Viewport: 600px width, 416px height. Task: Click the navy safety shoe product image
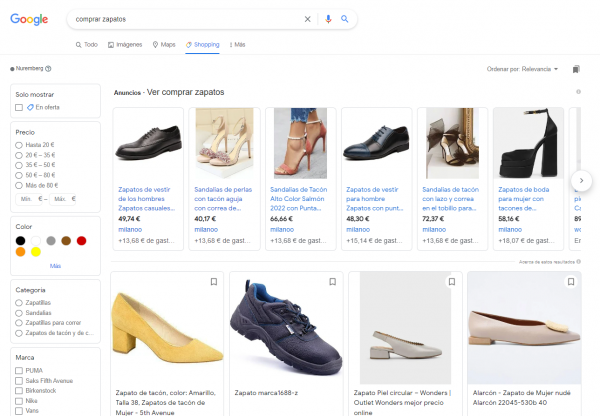pos(286,328)
